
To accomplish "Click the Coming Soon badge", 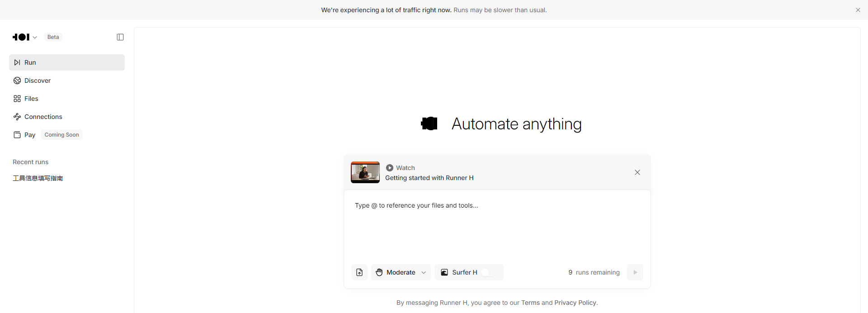I will click(x=61, y=135).
